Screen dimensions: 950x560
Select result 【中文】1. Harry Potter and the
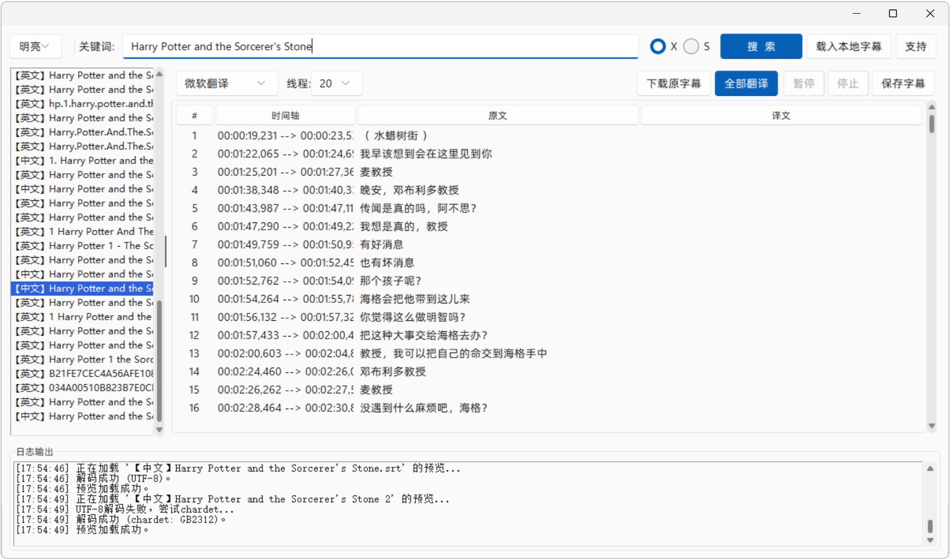pyautogui.click(x=83, y=160)
